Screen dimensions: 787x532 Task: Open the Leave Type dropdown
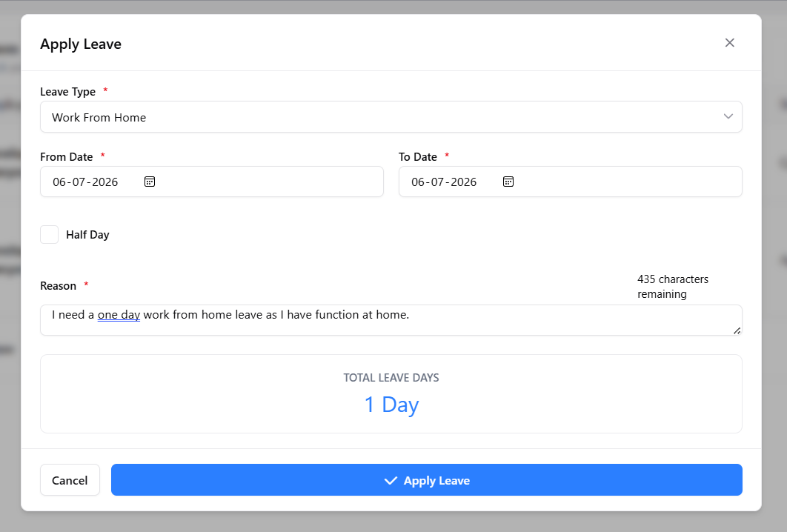pos(391,117)
